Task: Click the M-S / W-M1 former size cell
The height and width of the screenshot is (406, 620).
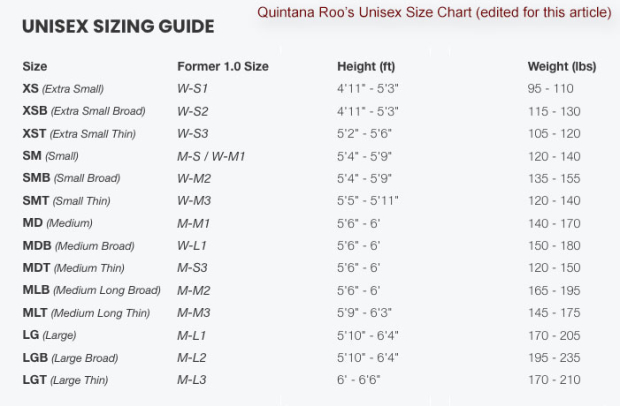Action: tap(211, 156)
